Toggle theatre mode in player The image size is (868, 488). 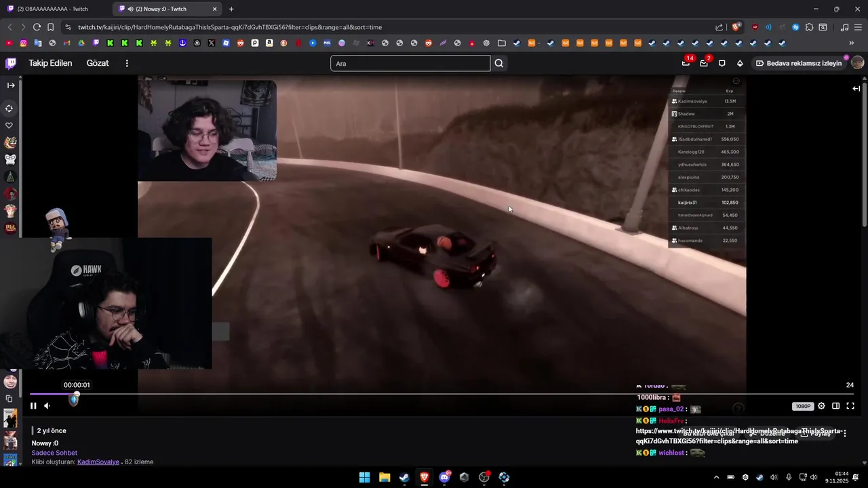[x=835, y=406]
